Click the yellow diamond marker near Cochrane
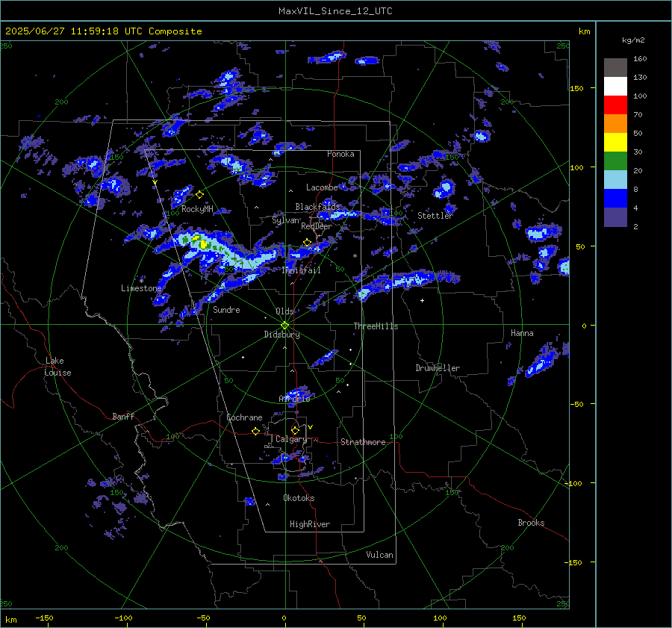672x628 pixels. click(x=255, y=431)
